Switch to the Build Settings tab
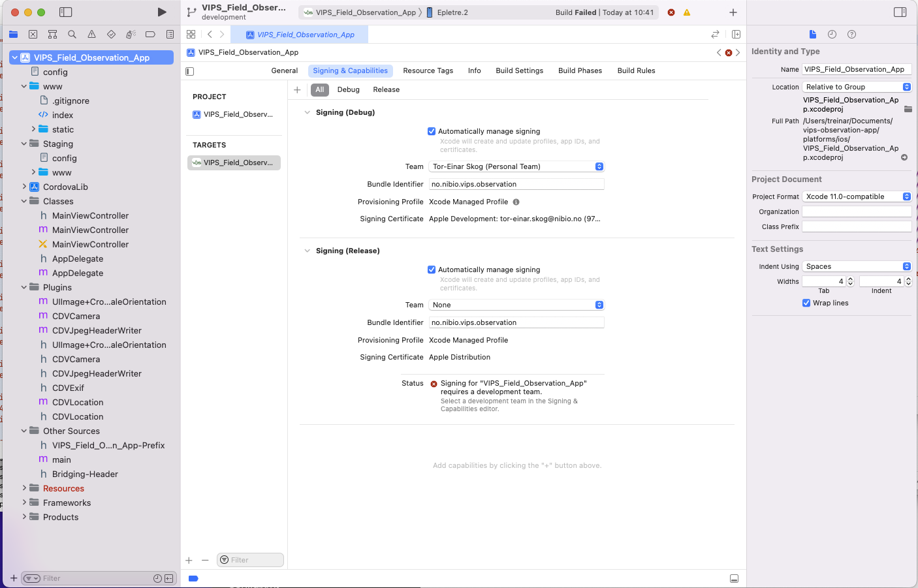Image resolution: width=918 pixels, height=588 pixels. [x=520, y=70]
